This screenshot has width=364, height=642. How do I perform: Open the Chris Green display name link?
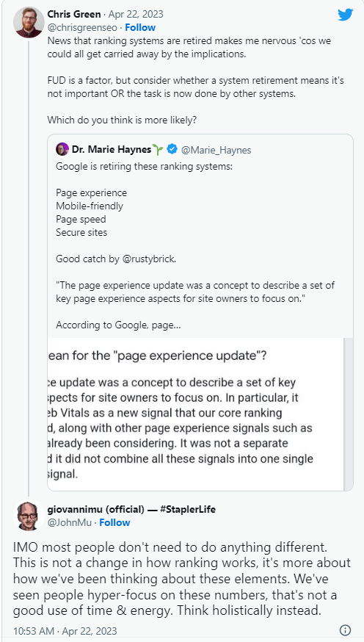[x=74, y=15]
